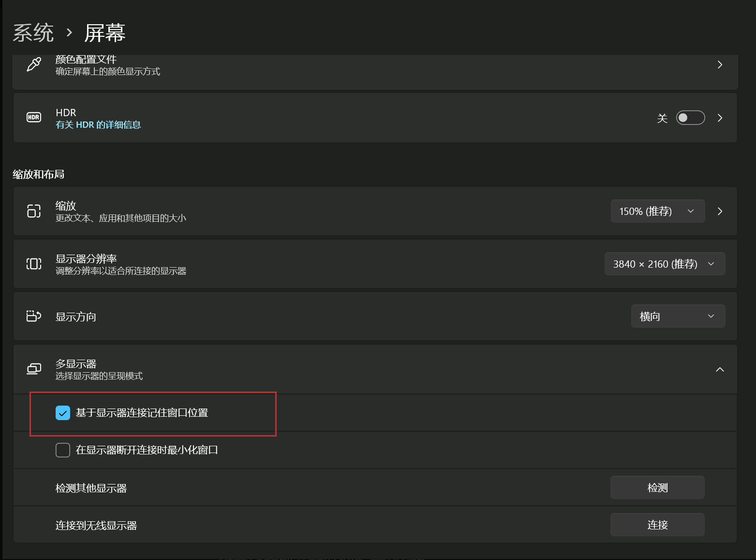This screenshot has width=756, height=560.
Task: Click the HDR title text
Action: click(x=66, y=112)
